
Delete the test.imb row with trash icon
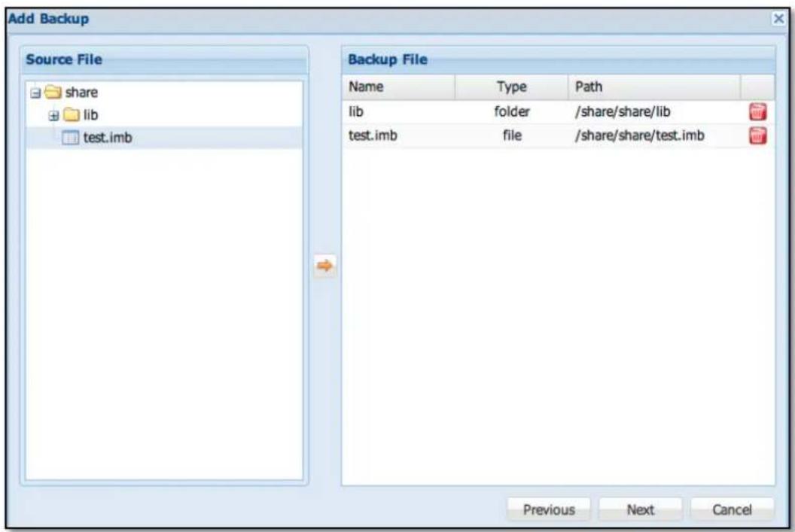tap(757, 135)
